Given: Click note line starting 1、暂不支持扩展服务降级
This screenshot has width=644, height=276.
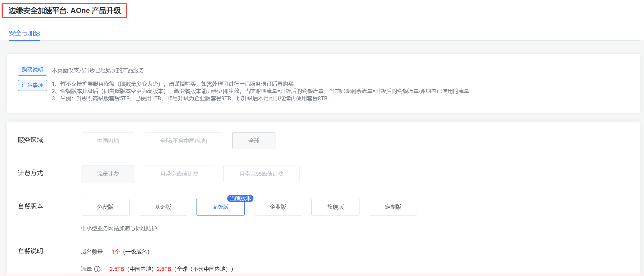Looking at the screenshot, I should click(173, 84).
